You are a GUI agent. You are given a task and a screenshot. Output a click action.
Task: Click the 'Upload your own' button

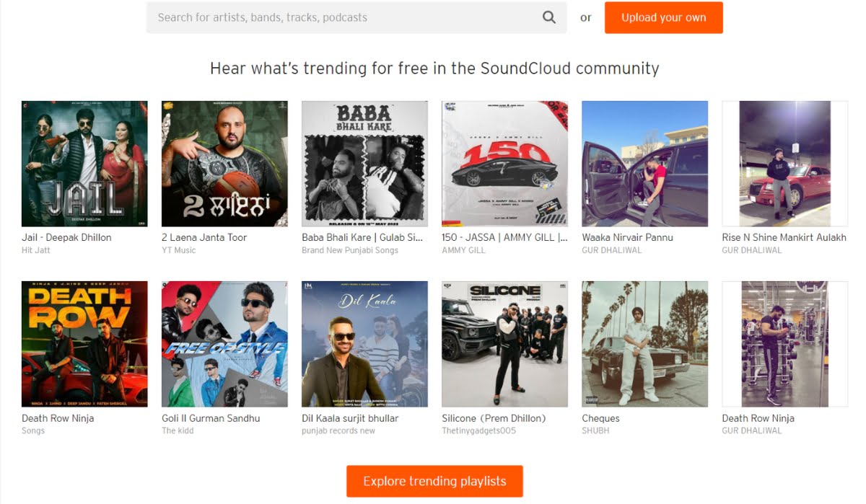tap(663, 17)
